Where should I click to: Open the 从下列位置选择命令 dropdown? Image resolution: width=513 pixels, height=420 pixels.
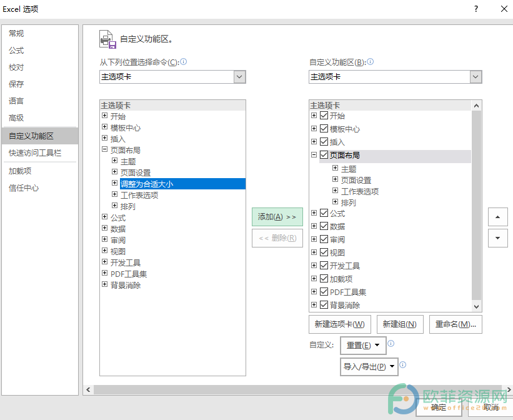(x=239, y=77)
